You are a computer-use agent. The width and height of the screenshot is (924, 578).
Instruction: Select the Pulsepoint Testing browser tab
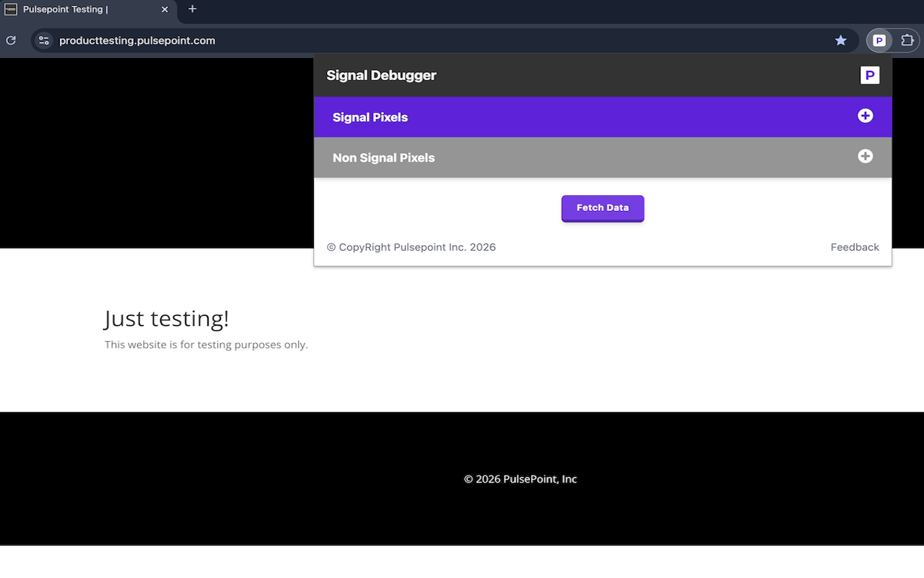coord(87,9)
